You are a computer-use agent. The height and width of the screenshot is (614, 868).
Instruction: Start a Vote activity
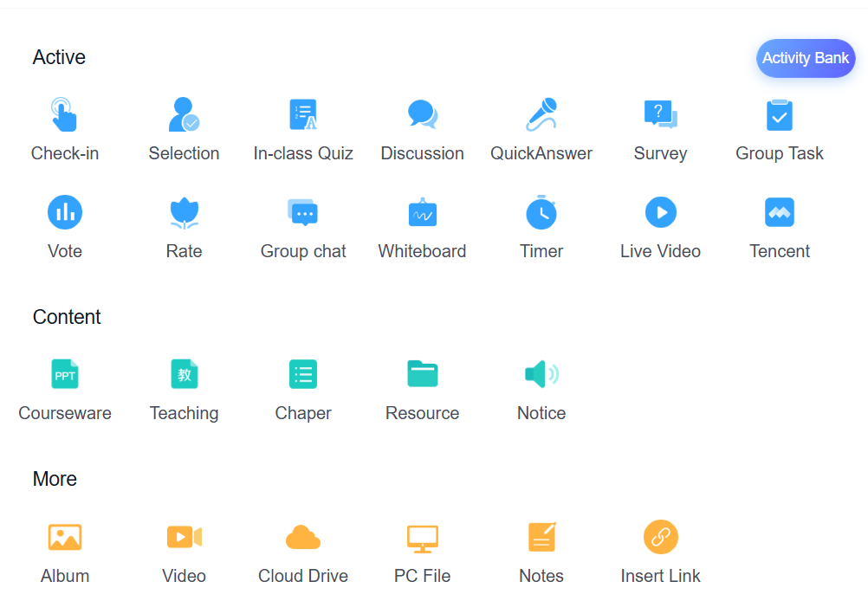[x=65, y=212]
